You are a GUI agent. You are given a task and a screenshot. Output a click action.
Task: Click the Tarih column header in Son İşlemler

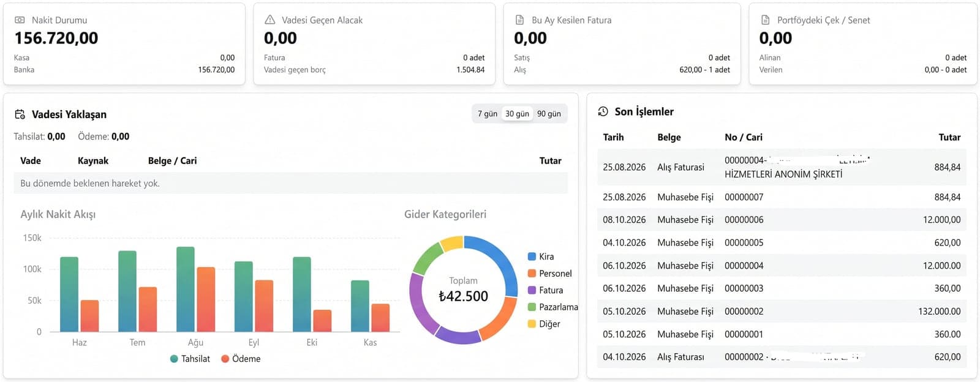tap(613, 137)
